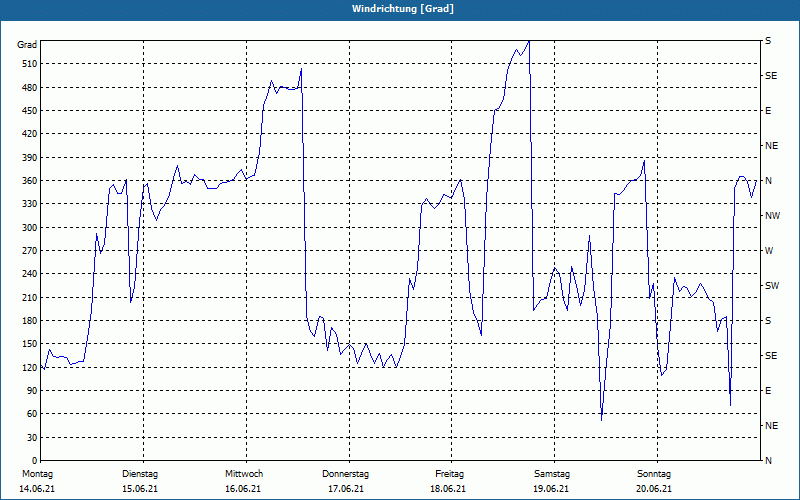Choose the 300 value on the degree axis
Image resolution: width=800 pixels, height=500 pixels.
point(31,228)
